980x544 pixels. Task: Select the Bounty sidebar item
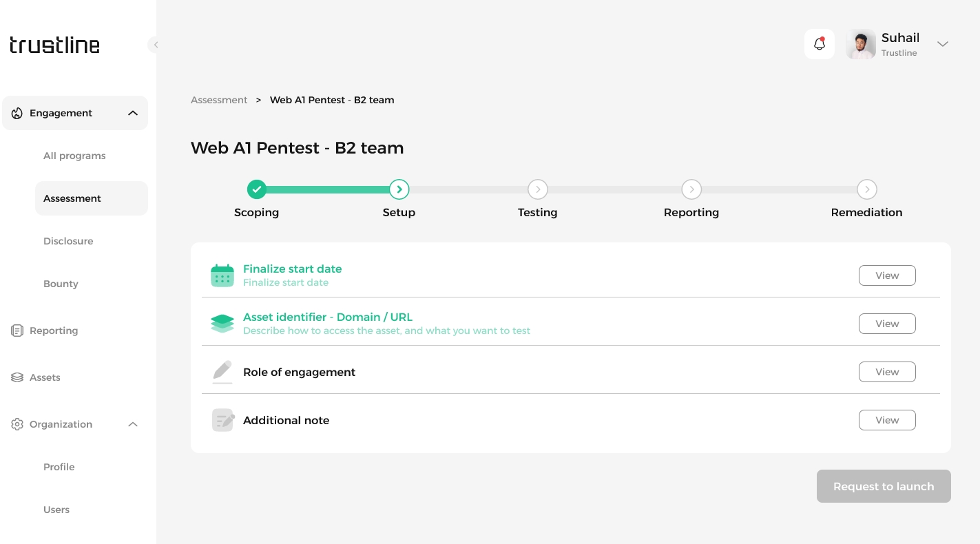click(x=61, y=284)
